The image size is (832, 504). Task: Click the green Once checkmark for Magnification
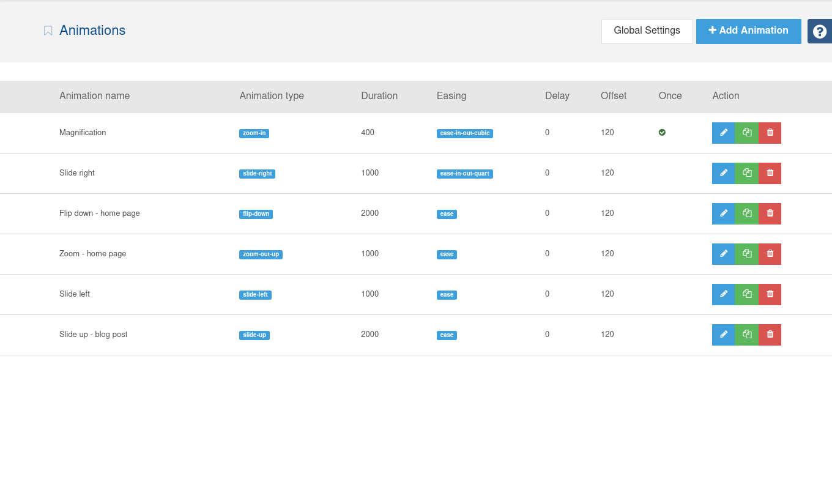point(662,132)
